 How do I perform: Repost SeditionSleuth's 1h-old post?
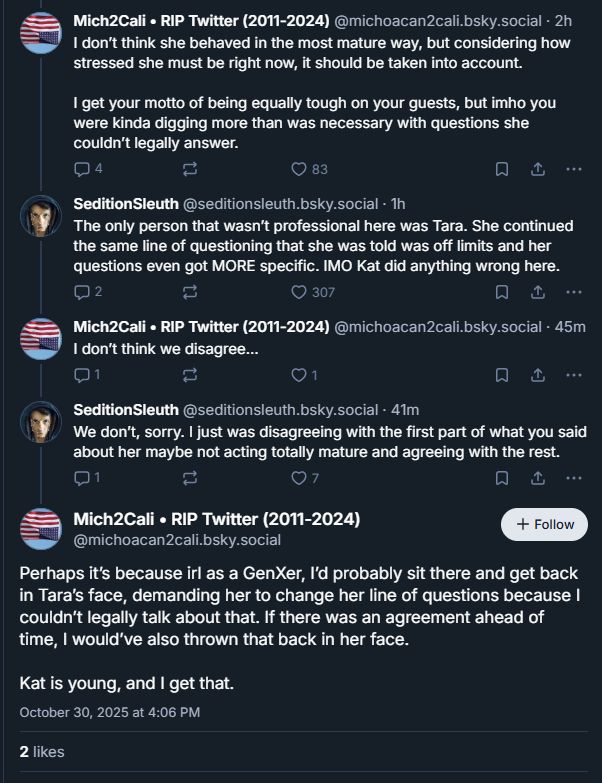(x=190, y=292)
